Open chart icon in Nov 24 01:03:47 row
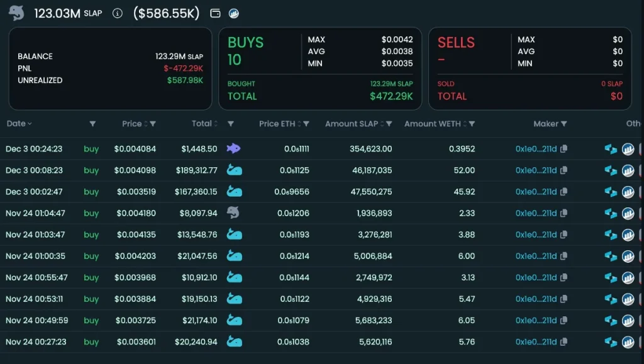 tap(628, 234)
